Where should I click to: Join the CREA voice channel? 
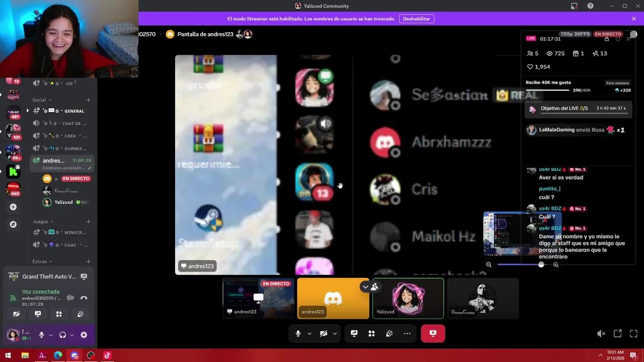[61, 136]
